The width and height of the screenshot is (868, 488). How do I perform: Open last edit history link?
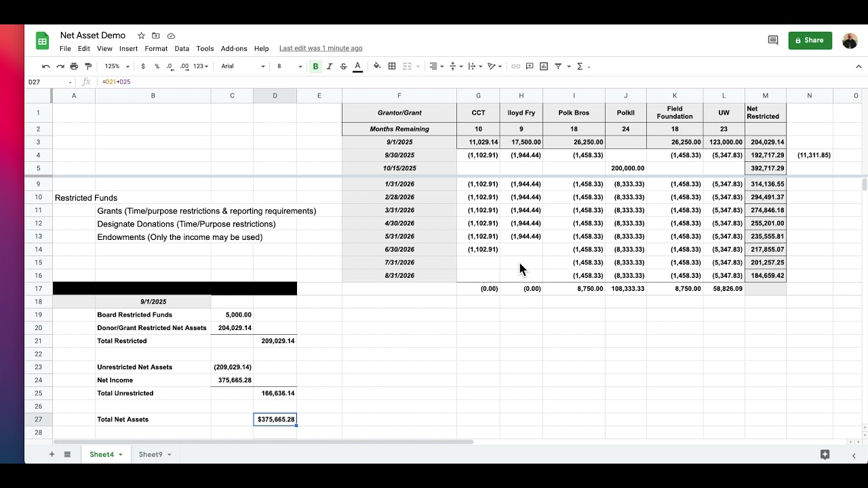click(321, 49)
